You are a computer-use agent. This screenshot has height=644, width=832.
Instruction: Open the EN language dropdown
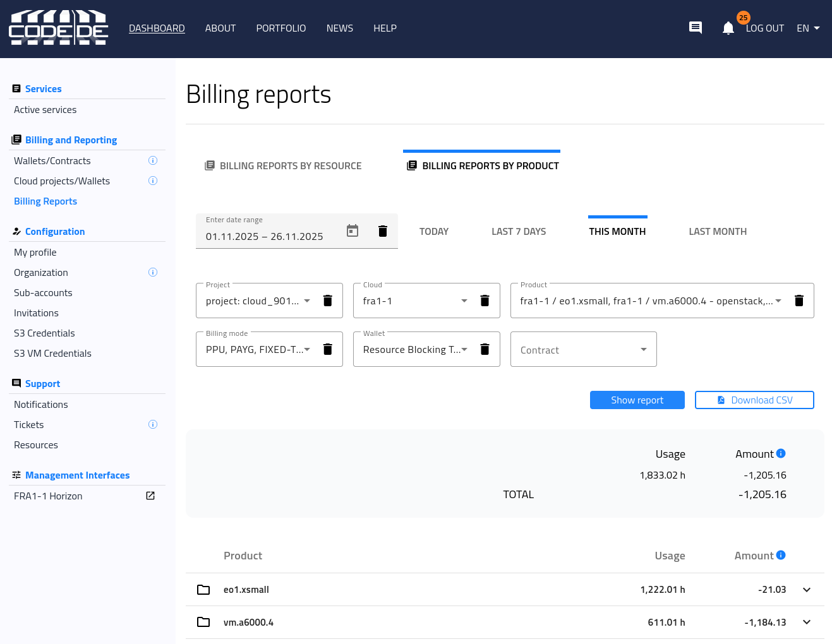808,28
